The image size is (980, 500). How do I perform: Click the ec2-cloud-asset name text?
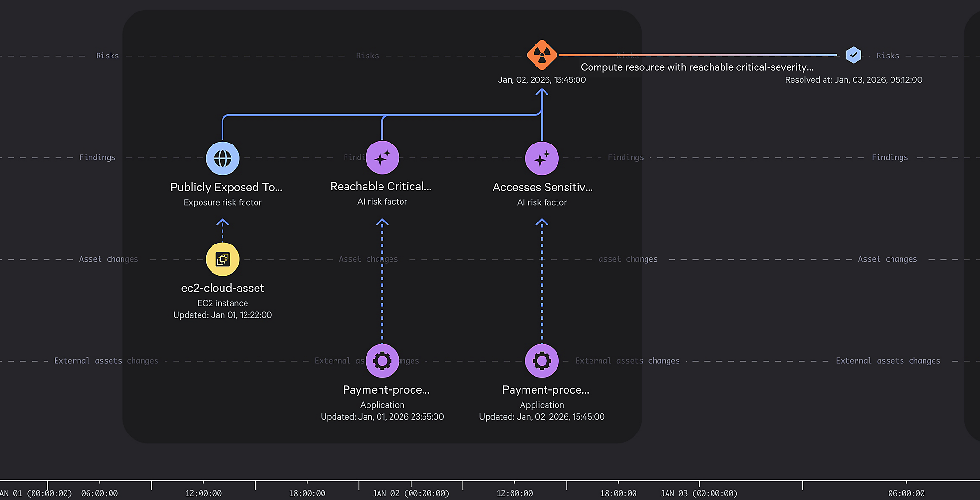(223, 288)
